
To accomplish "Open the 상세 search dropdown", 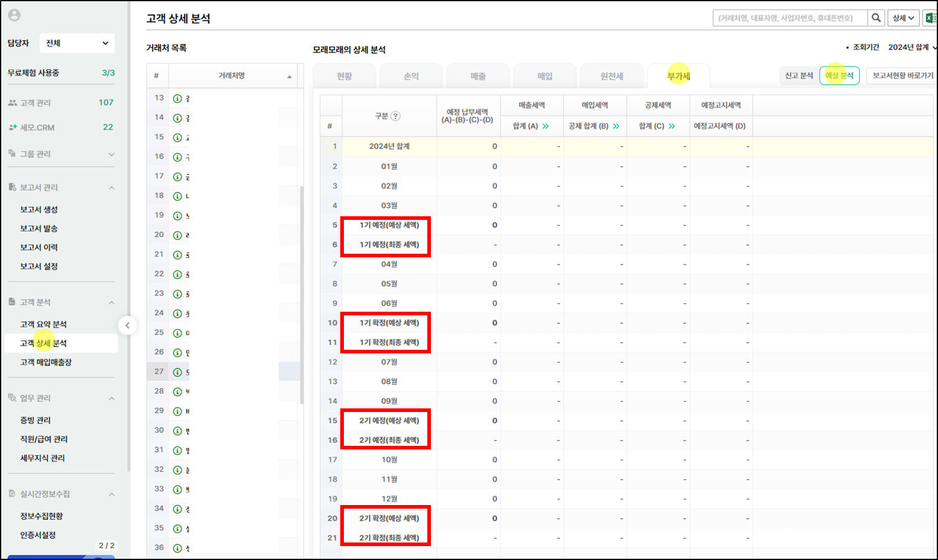I will [903, 18].
